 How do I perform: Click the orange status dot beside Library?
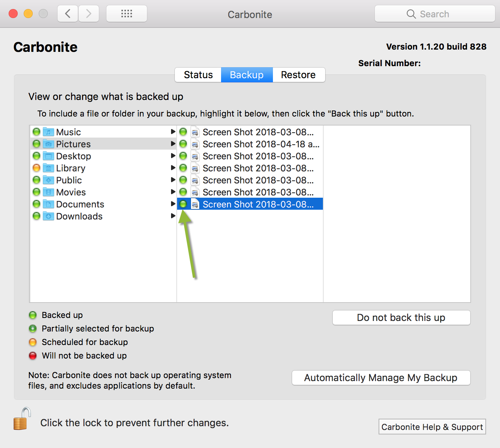pyautogui.click(x=36, y=168)
